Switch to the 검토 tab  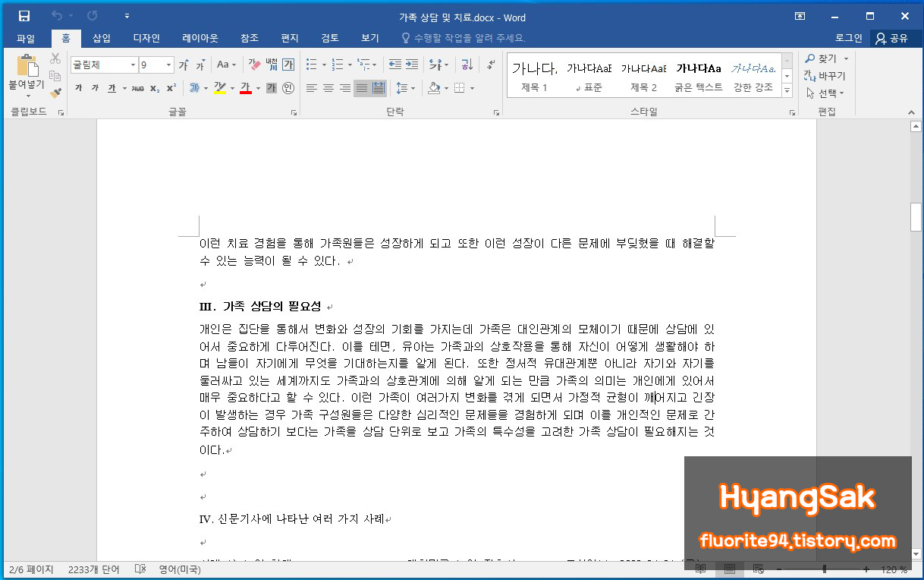pyautogui.click(x=330, y=38)
